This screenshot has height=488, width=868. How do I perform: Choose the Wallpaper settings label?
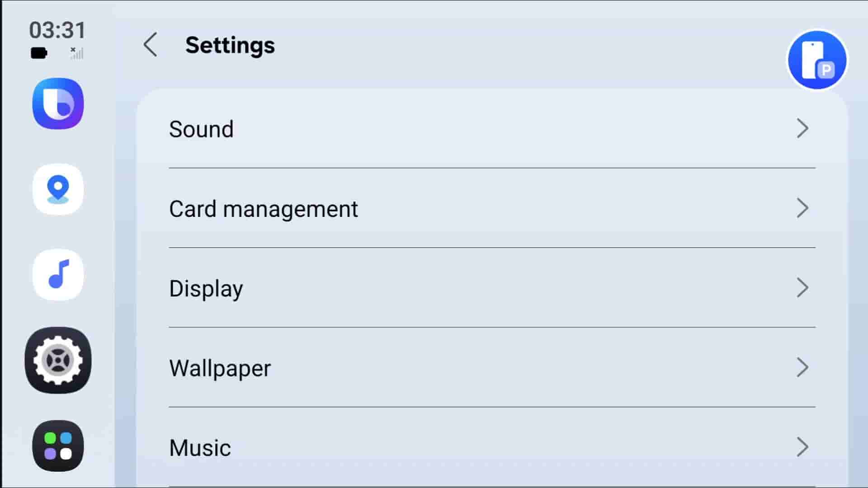click(x=220, y=368)
